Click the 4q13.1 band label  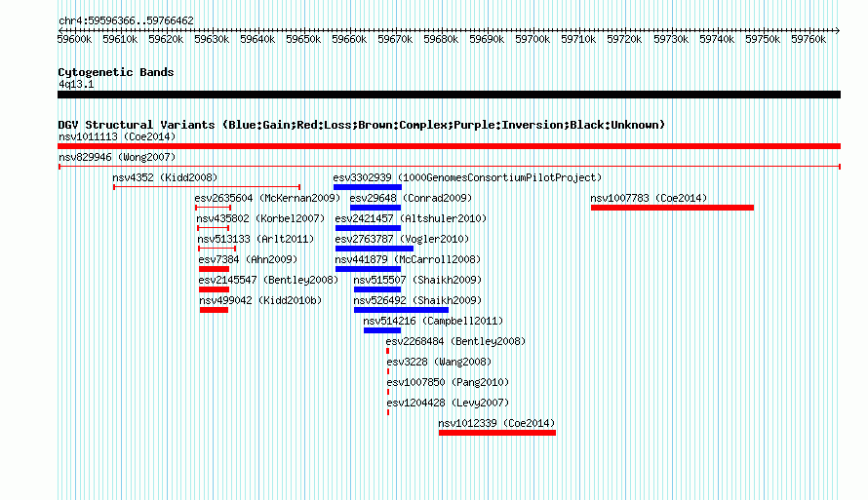tap(76, 84)
